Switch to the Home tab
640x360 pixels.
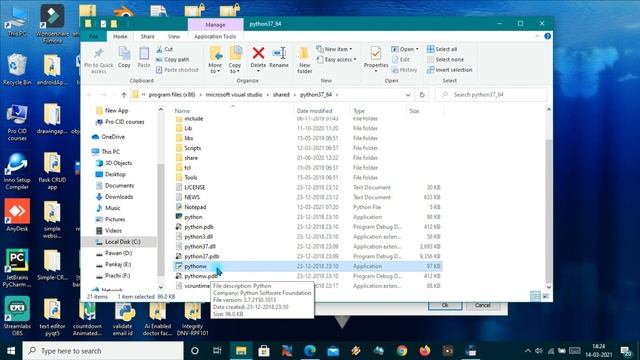pyautogui.click(x=120, y=36)
